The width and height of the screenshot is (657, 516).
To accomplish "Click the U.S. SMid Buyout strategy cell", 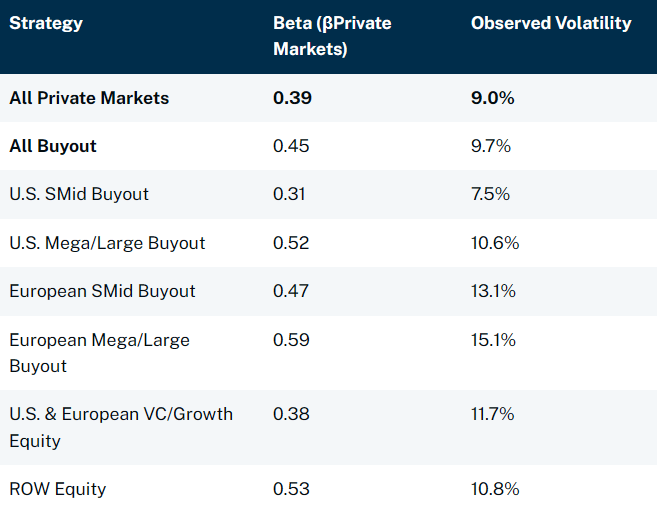I will tap(79, 194).
